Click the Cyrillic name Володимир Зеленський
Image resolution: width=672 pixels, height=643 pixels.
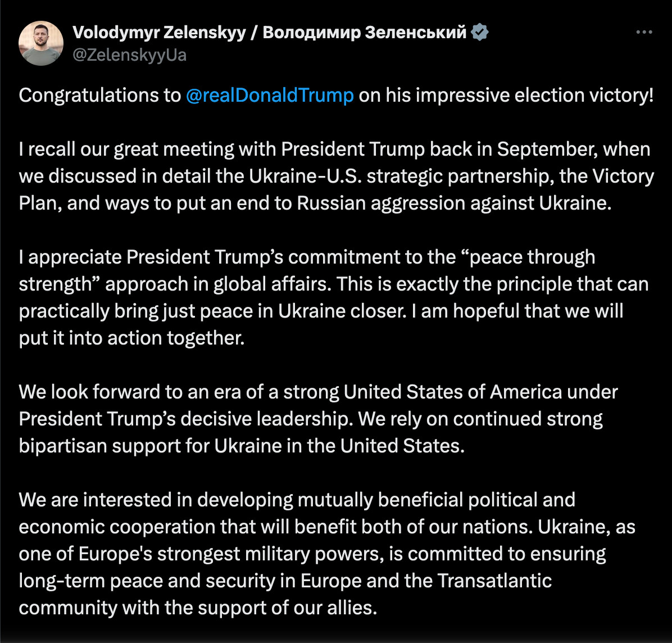(x=364, y=33)
